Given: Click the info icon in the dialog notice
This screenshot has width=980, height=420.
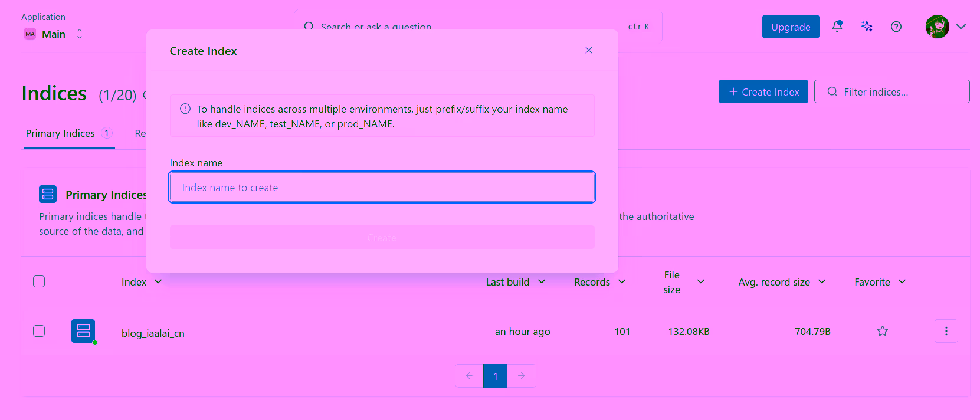Looking at the screenshot, I should pos(185,109).
